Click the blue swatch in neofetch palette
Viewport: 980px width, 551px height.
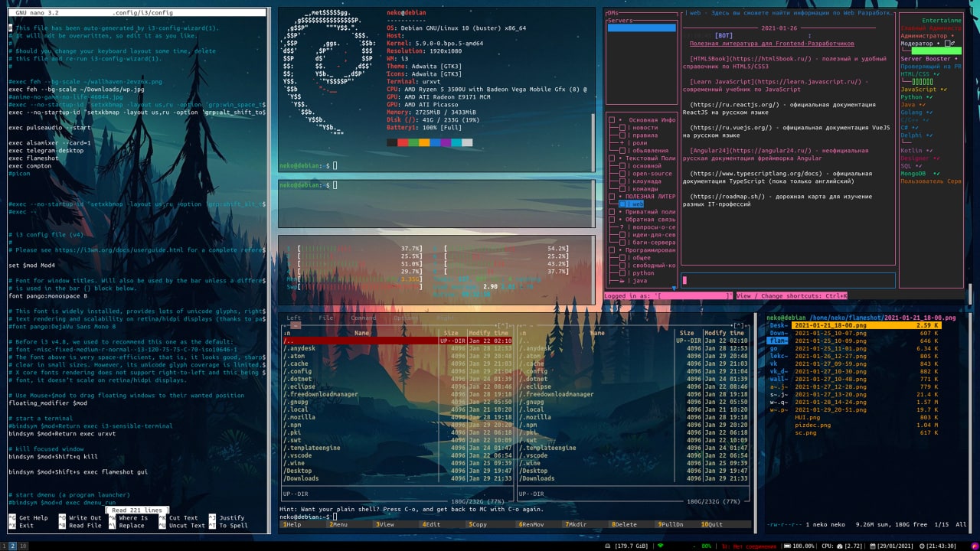tap(436, 142)
